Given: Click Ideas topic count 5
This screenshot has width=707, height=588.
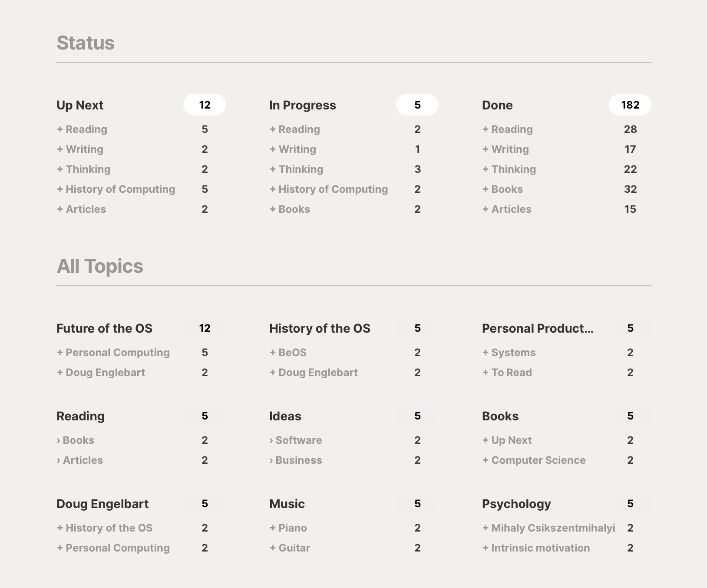Looking at the screenshot, I should (x=417, y=416).
